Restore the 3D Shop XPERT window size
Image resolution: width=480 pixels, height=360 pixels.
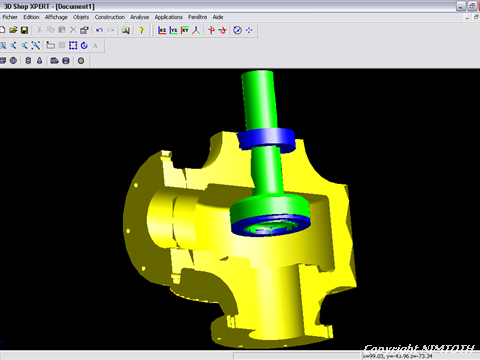coord(472,6)
